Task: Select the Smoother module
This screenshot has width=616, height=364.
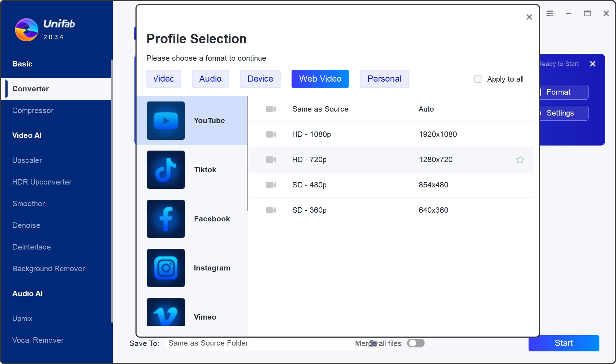Action: pyautogui.click(x=29, y=204)
